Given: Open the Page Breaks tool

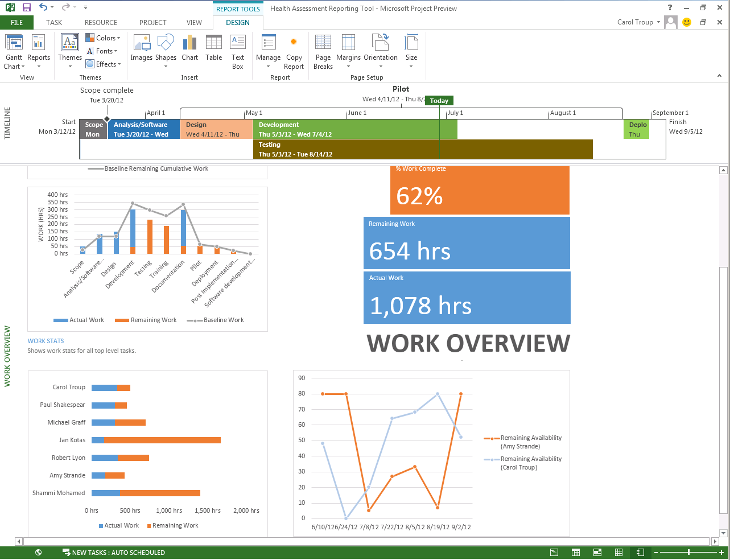Looking at the screenshot, I should pyautogui.click(x=323, y=50).
